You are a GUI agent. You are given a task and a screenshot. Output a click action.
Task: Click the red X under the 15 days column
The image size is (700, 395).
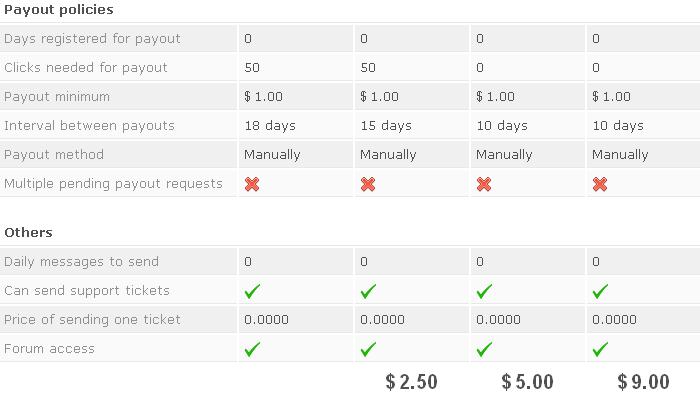(x=368, y=184)
